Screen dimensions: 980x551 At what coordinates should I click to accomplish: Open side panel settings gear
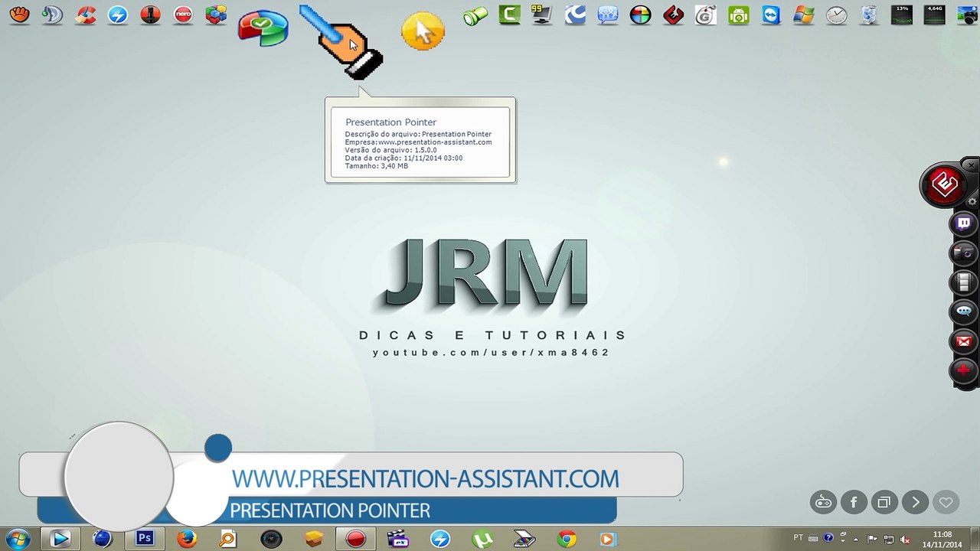(972, 201)
